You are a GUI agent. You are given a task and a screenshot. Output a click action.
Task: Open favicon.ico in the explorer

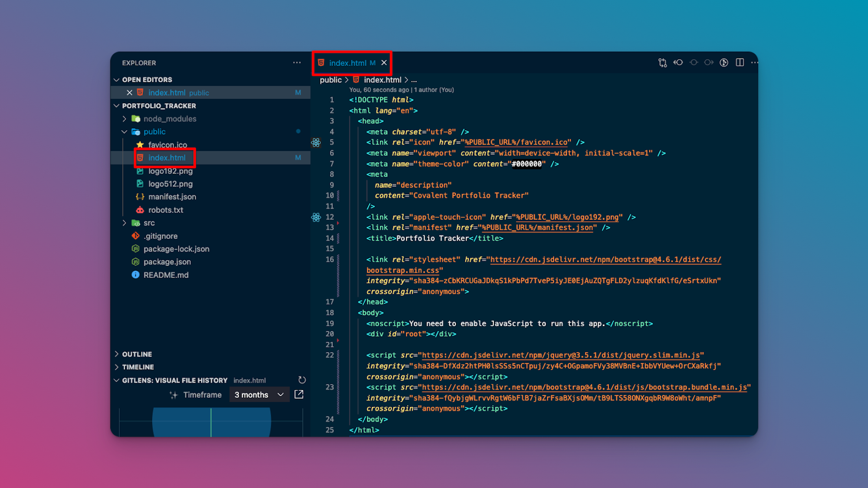coord(168,144)
